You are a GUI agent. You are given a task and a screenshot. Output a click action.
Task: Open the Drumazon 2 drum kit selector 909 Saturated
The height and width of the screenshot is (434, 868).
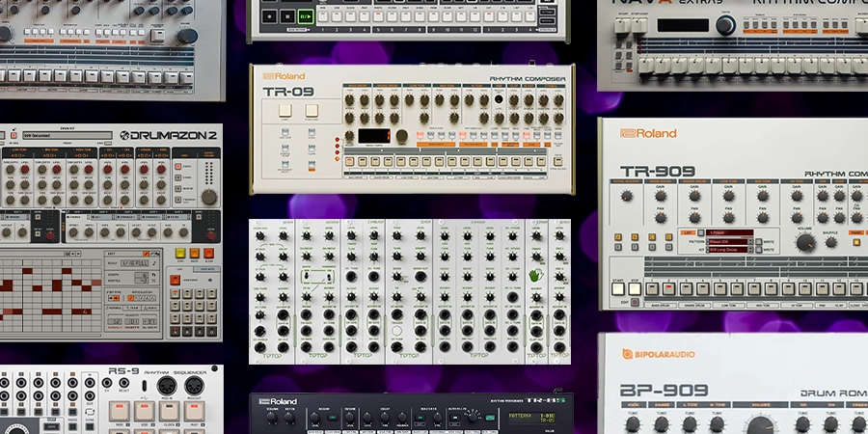click(67, 135)
